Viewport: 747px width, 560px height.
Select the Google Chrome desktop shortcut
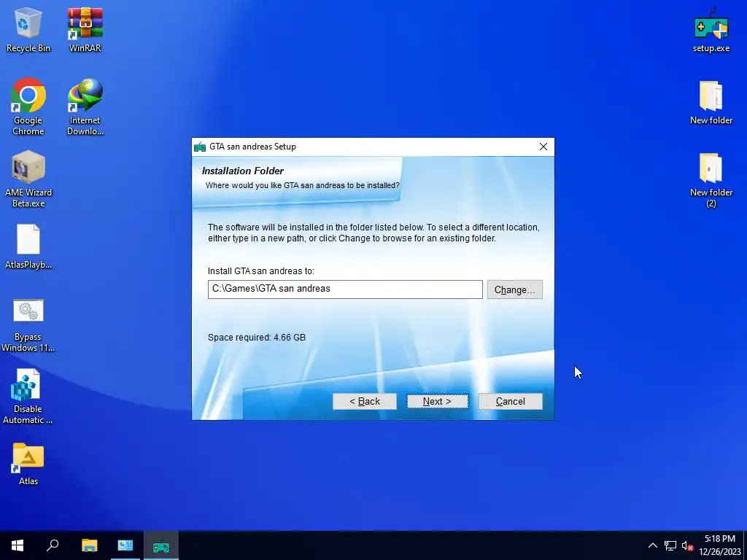[28, 106]
